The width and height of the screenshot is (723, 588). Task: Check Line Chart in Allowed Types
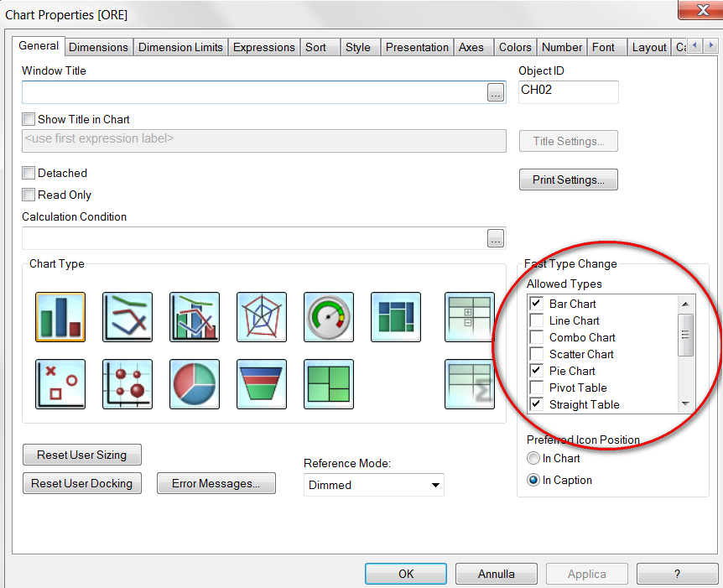click(536, 320)
